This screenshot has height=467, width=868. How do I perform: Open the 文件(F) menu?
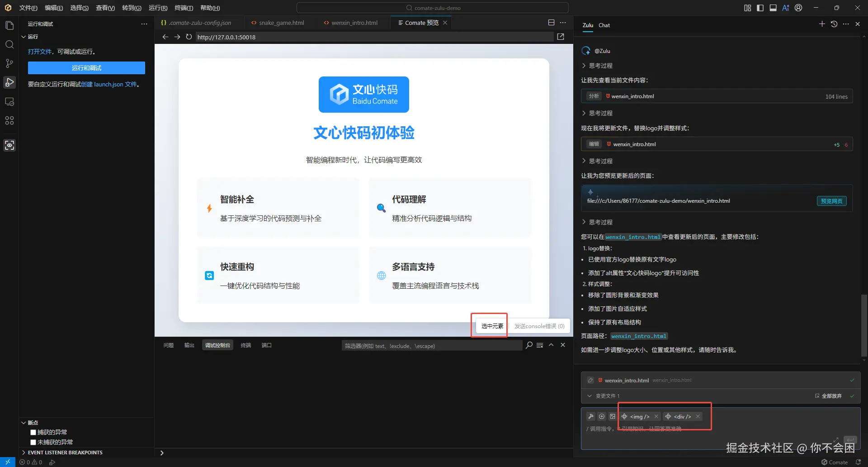28,8
